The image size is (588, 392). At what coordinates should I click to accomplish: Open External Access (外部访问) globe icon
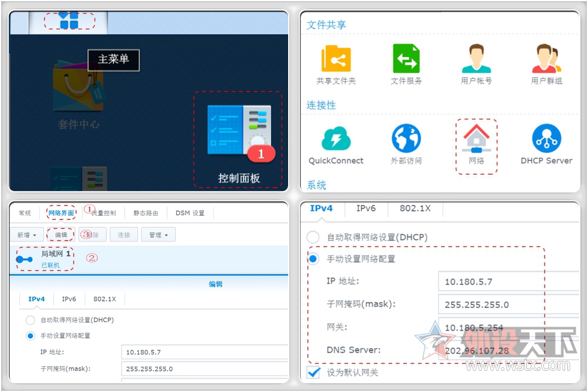[x=406, y=139]
